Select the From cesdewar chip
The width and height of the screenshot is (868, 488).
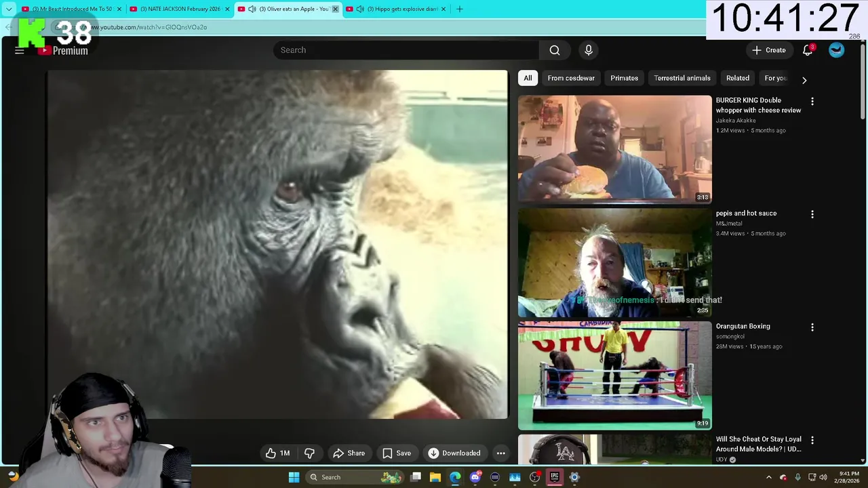(x=571, y=78)
